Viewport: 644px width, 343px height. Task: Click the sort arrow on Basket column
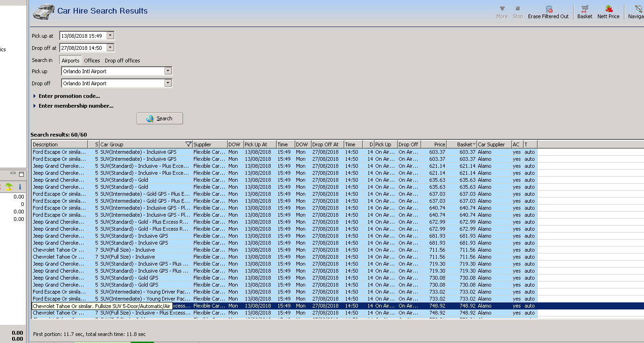(474, 144)
